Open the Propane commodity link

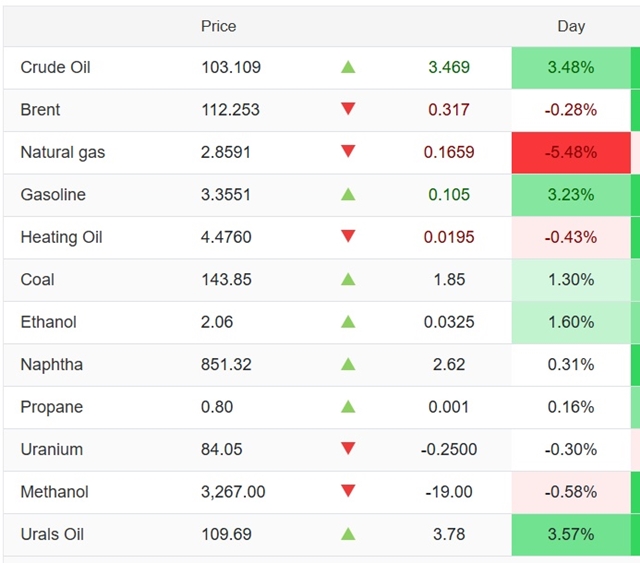(51, 407)
